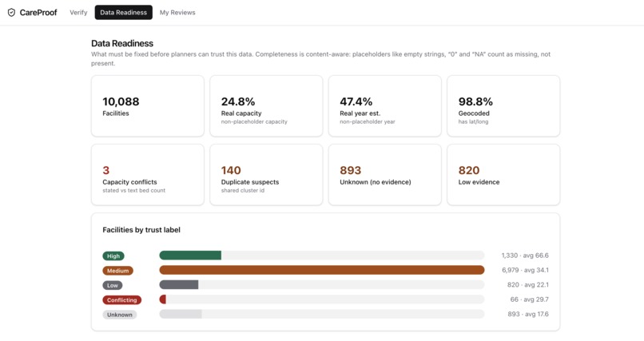Click the 'stated vs text bed count' caption
Screen dimensions: 644x341
pos(134,190)
